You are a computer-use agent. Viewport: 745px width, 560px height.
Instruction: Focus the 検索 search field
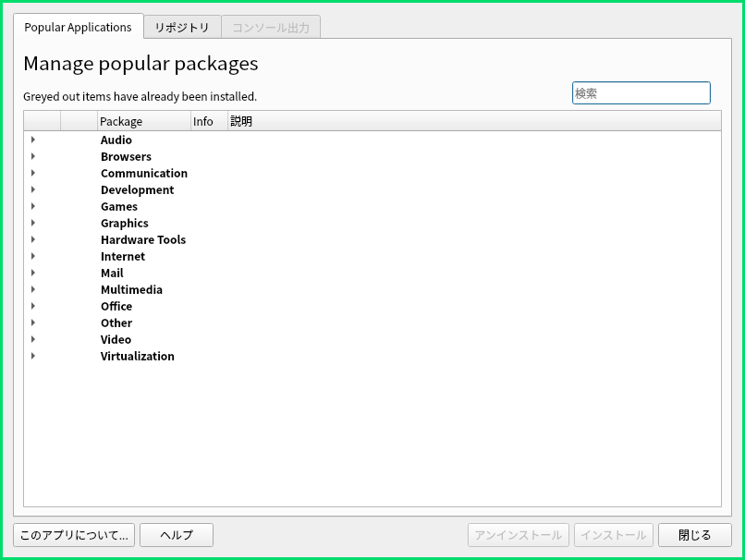pos(641,93)
